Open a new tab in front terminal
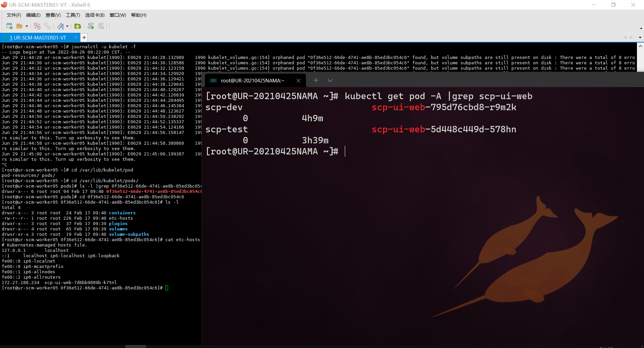This screenshot has width=644, height=348. [x=316, y=80]
